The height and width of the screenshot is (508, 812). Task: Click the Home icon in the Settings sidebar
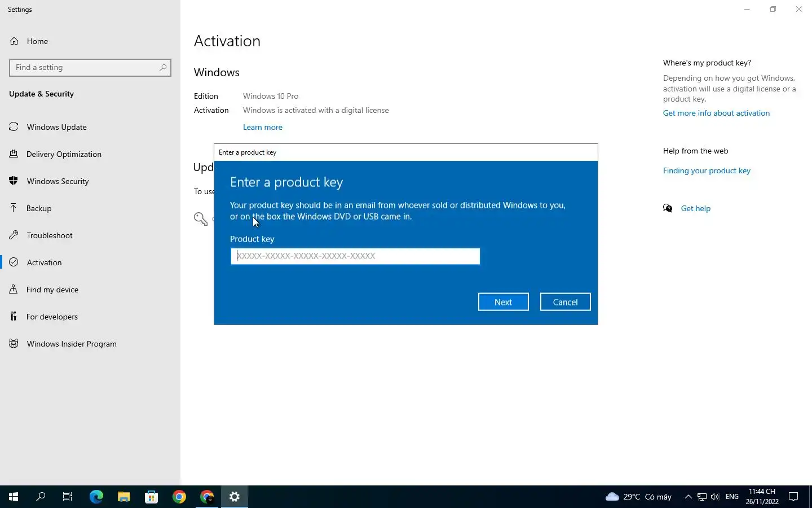pyautogui.click(x=14, y=41)
